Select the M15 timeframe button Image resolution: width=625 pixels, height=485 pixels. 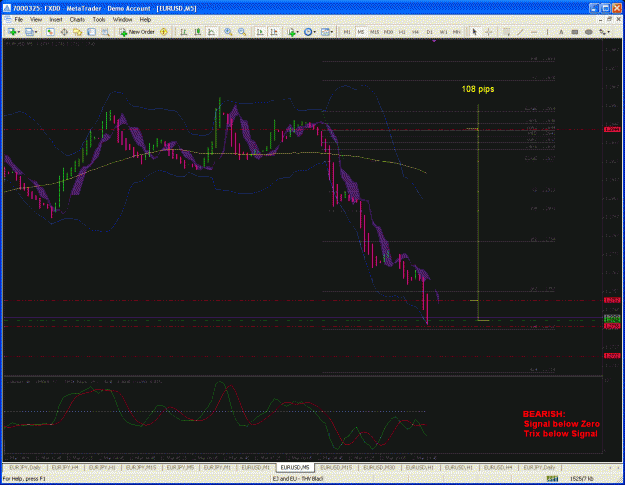click(x=375, y=32)
